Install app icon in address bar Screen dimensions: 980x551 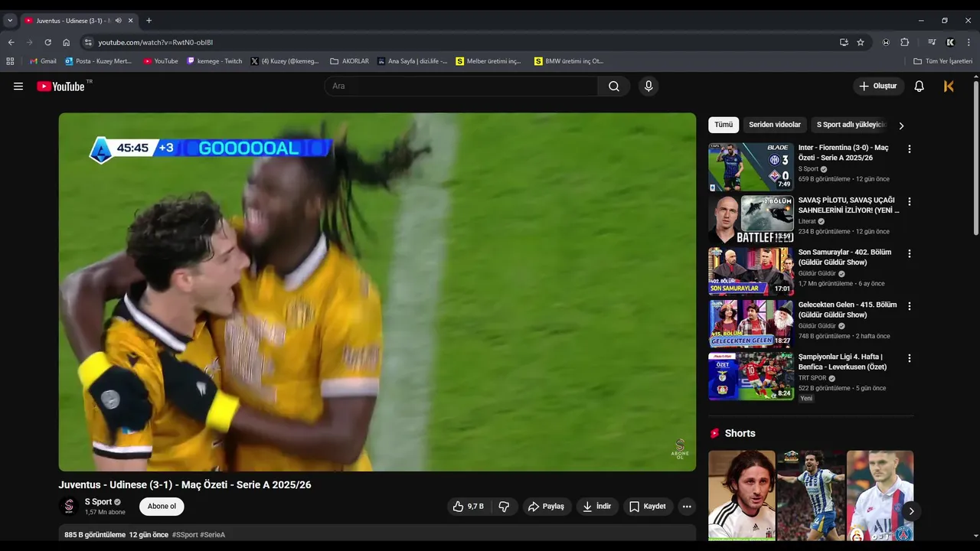[x=844, y=42]
